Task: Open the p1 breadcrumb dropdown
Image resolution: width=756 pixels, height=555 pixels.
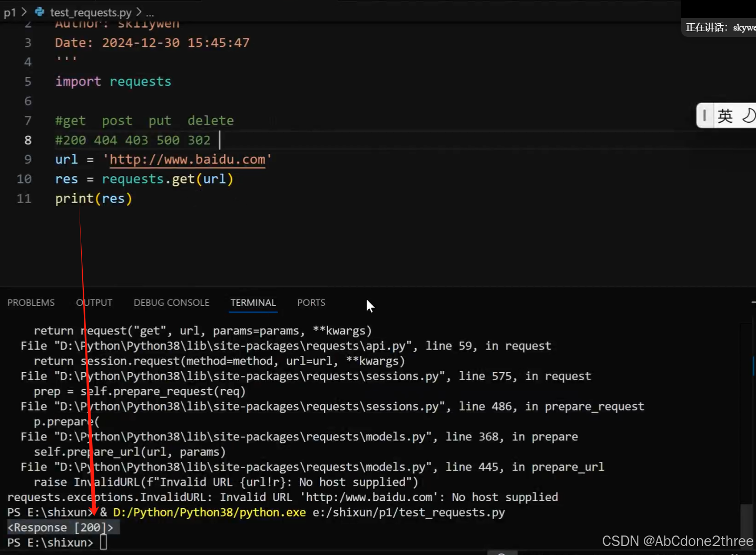Action: pos(10,12)
